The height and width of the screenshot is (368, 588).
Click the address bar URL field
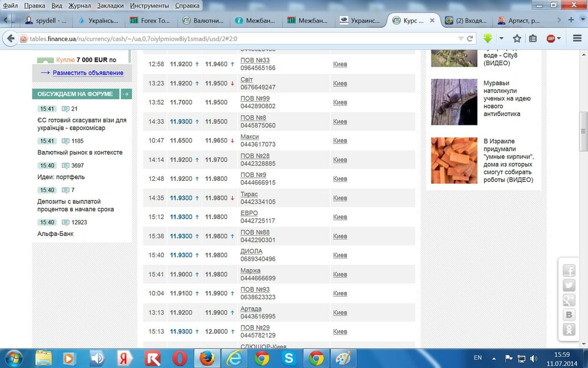[x=240, y=38]
